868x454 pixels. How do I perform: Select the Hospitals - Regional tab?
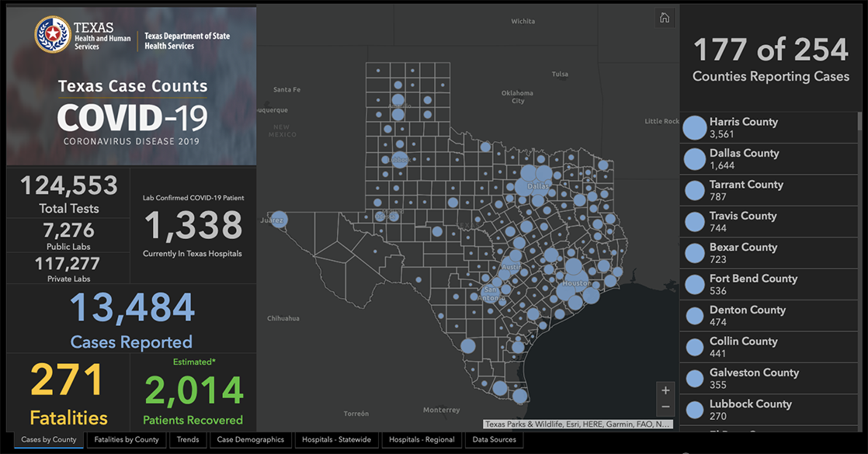[x=422, y=439]
